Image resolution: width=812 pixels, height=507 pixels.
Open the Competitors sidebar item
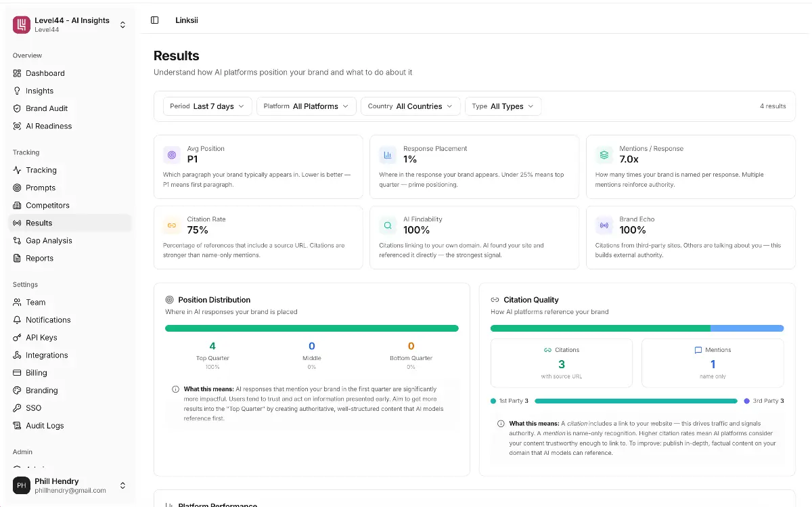point(47,206)
